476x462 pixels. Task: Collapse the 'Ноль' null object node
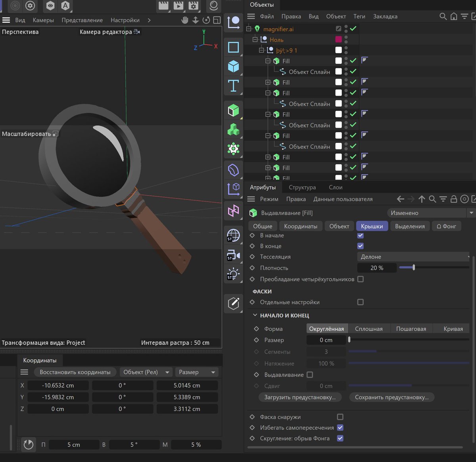[x=255, y=39]
